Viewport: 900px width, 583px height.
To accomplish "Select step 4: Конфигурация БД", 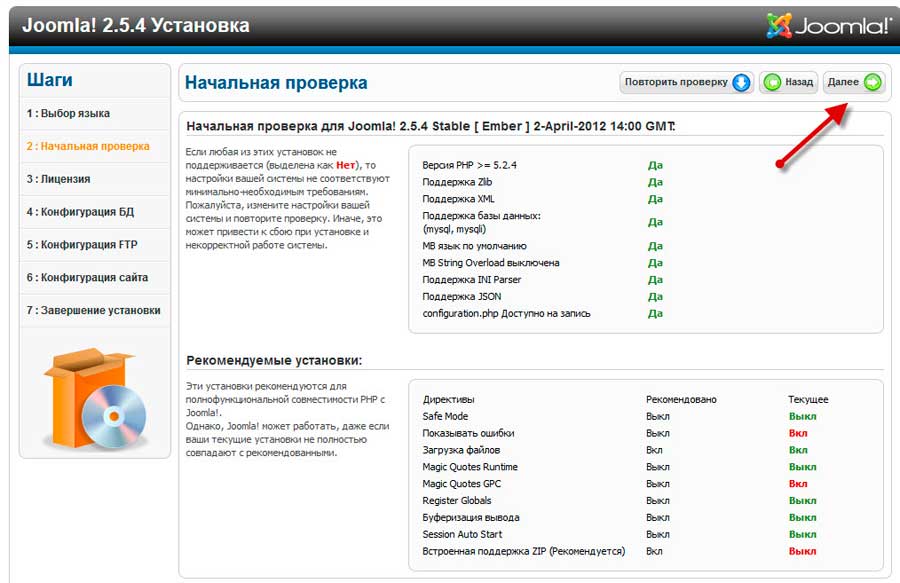I will (x=80, y=212).
